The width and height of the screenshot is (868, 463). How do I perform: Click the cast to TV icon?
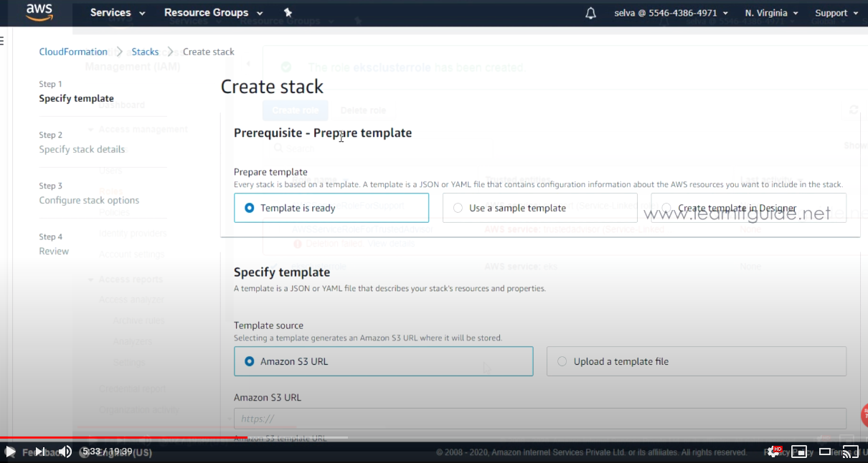coord(850,452)
